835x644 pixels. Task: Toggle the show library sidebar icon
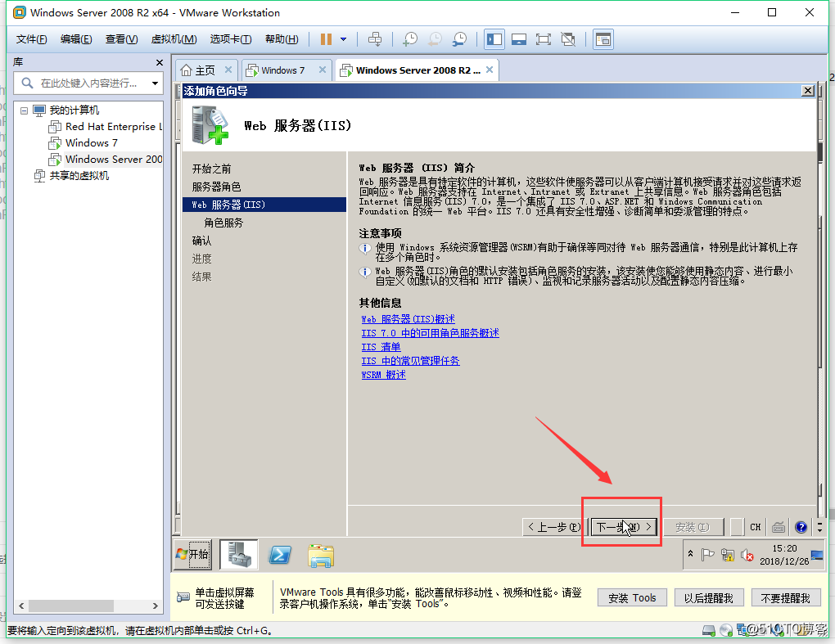point(494,39)
